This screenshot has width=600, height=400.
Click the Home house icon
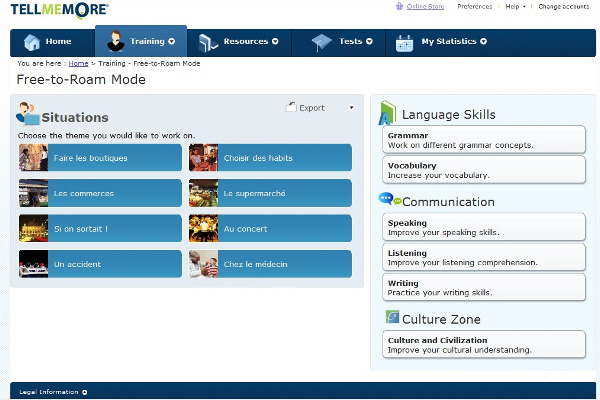[32, 42]
